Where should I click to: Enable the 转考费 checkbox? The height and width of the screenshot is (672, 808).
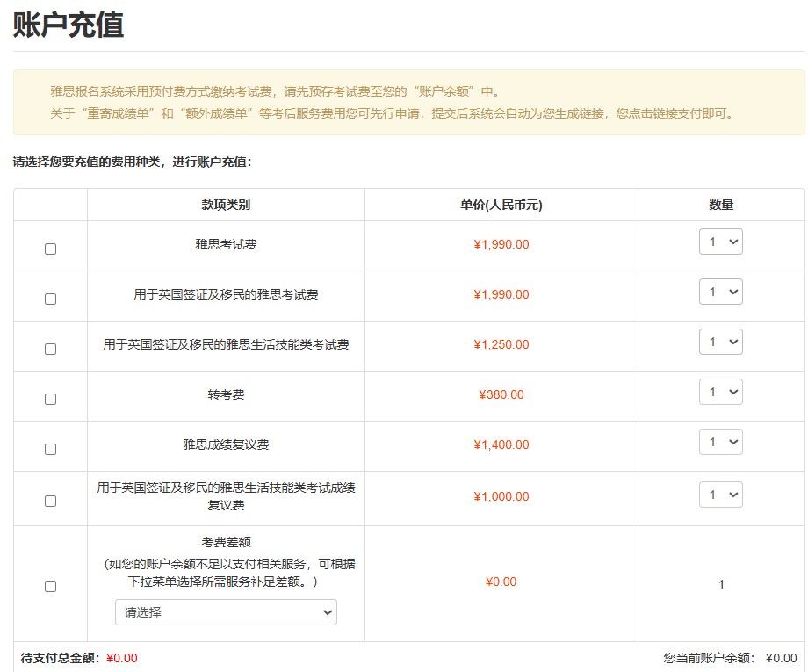[x=50, y=399]
